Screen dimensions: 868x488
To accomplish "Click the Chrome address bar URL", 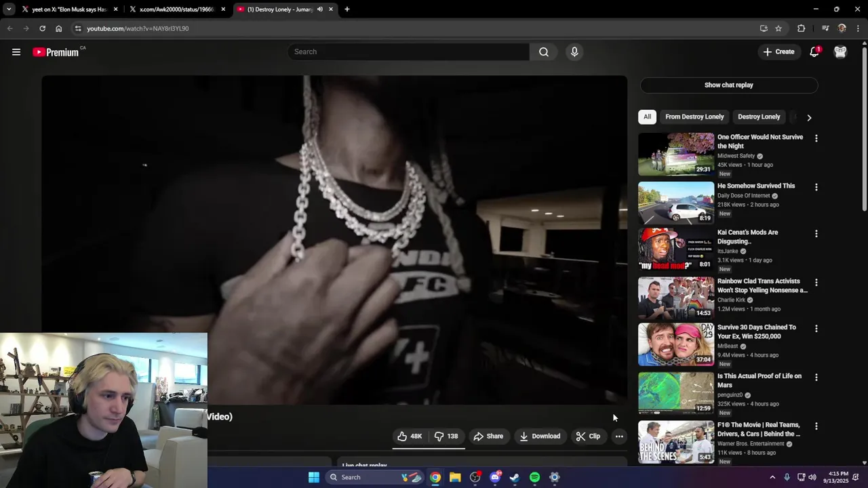I will (138, 28).
